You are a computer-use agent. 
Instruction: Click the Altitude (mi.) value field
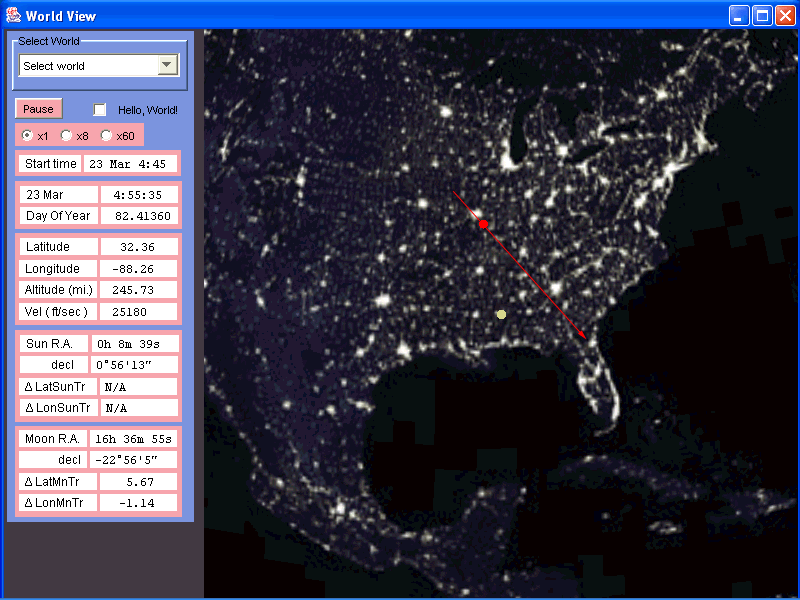pos(138,290)
